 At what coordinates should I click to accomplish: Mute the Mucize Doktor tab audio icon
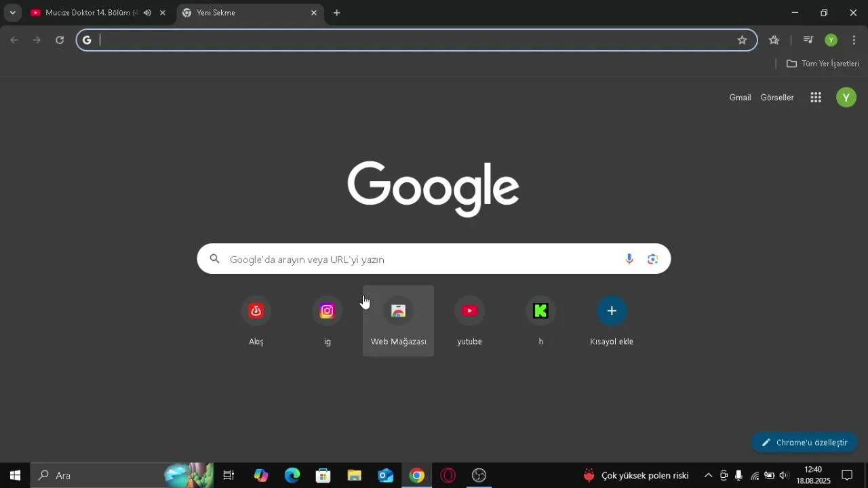coord(147,13)
